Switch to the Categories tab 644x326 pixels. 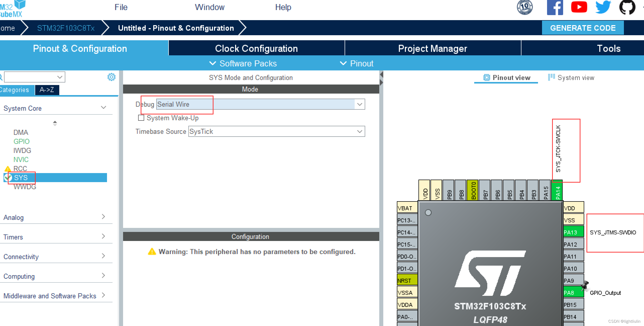pyautogui.click(x=17, y=90)
